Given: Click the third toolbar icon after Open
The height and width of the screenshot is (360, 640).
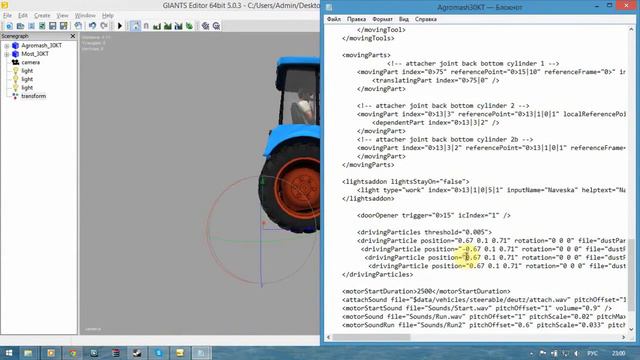Looking at the screenshot, I should pyautogui.click(x=31, y=26).
